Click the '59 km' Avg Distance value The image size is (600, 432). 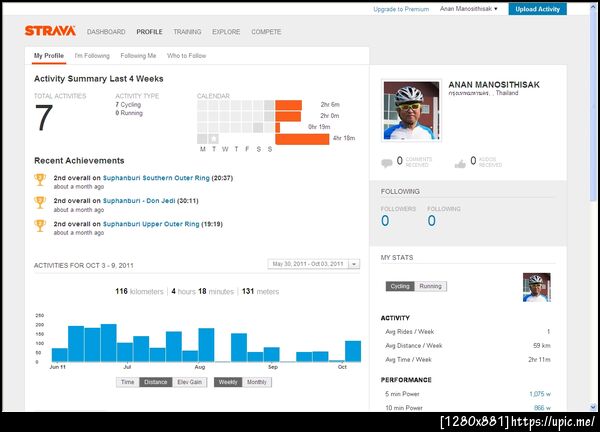(x=541, y=346)
